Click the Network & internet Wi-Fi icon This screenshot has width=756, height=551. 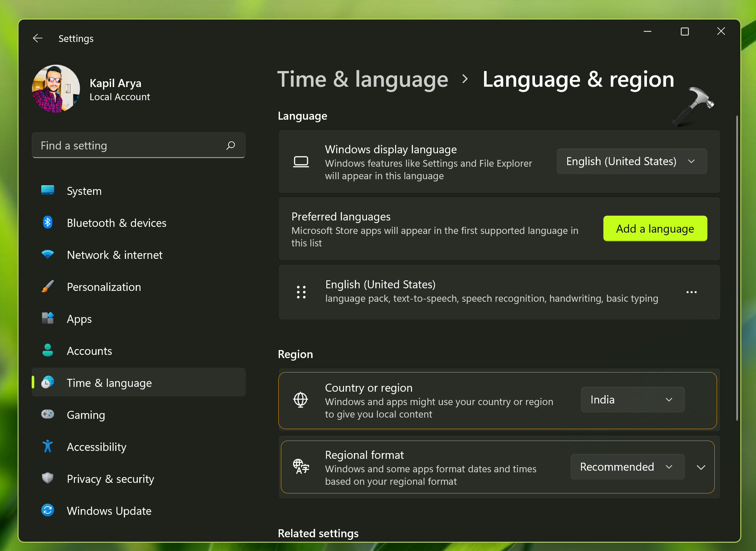(48, 254)
